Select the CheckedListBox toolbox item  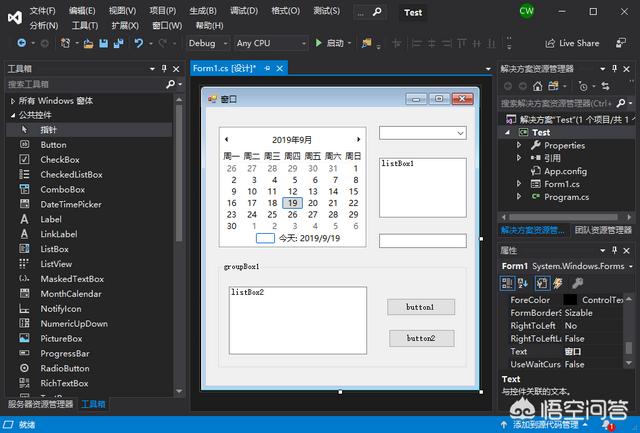(70, 174)
